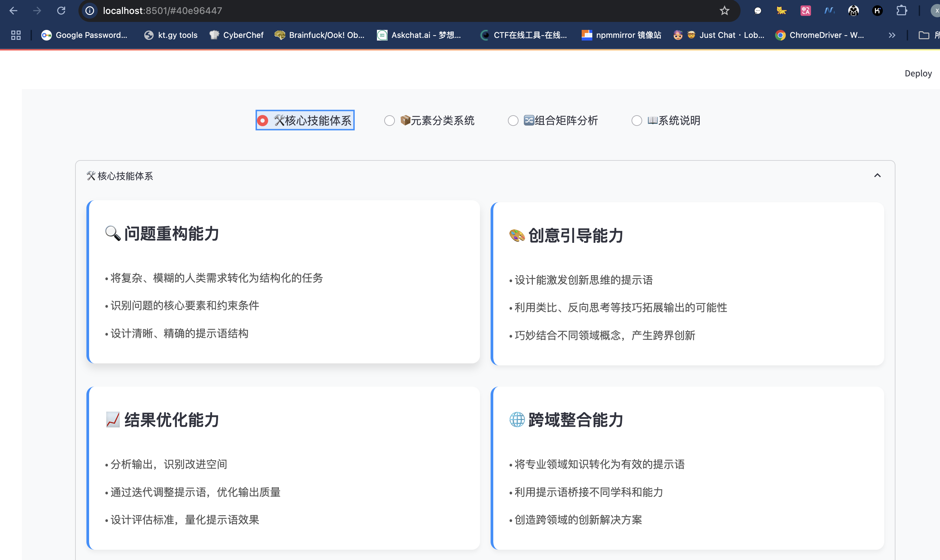This screenshot has height=560, width=940.
Task: Show more bookmarks with the double chevron
Action: point(892,35)
